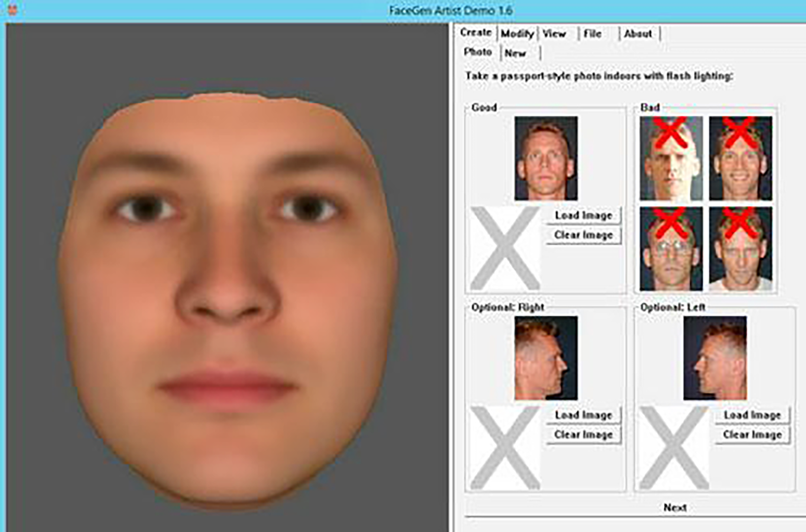
Task: Load Image for the Optional: Left profile
Action: [752, 415]
